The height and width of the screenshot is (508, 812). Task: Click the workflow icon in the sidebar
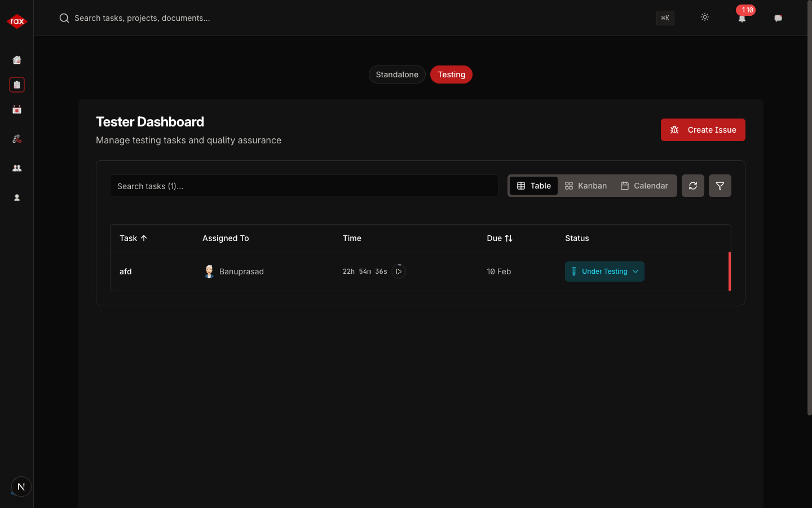[x=16, y=139]
